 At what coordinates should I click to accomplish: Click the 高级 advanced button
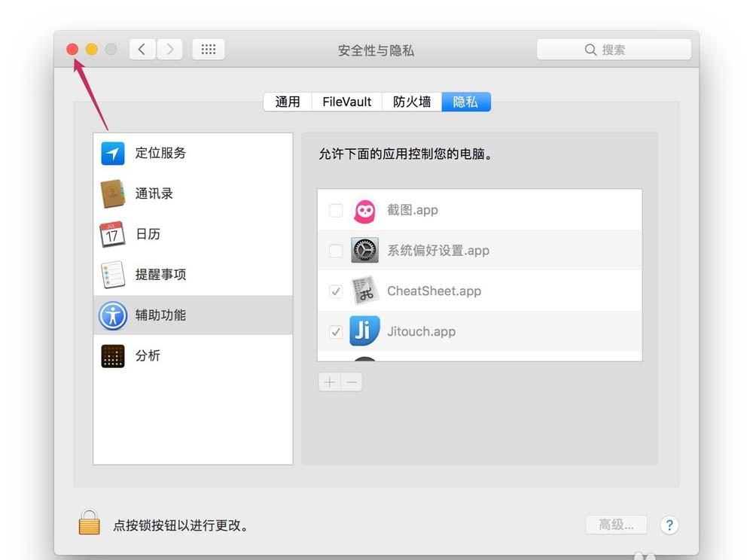616,525
